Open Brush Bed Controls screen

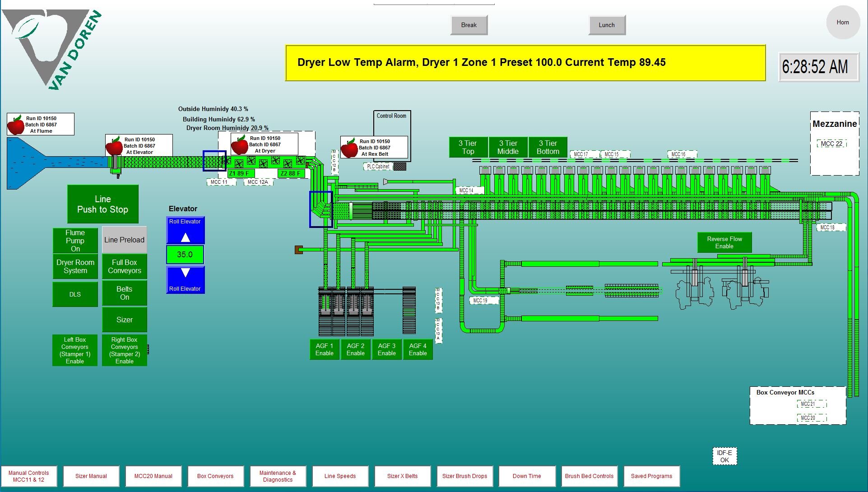point(589,476)
